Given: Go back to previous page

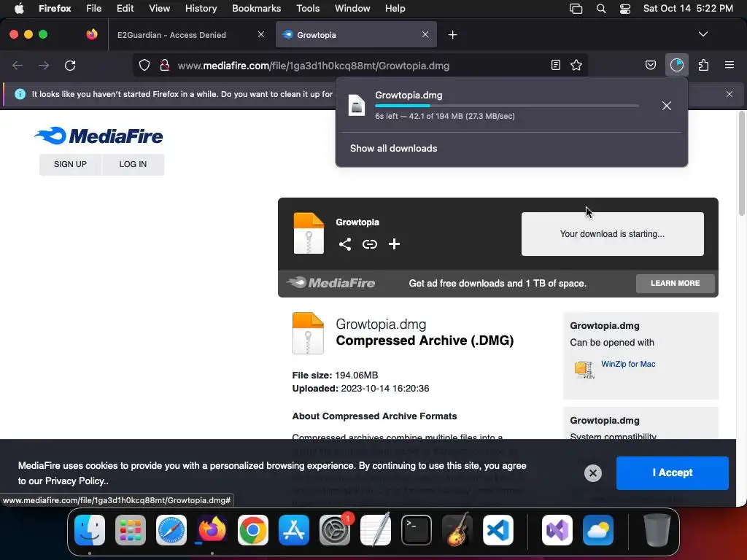Looking at the screenshot, I should (x=18, y=65).
